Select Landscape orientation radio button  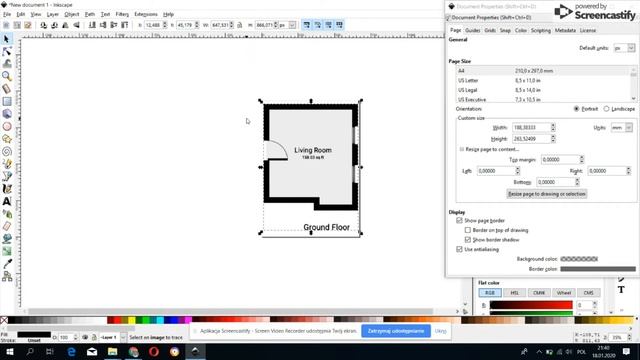pos(607,109)
